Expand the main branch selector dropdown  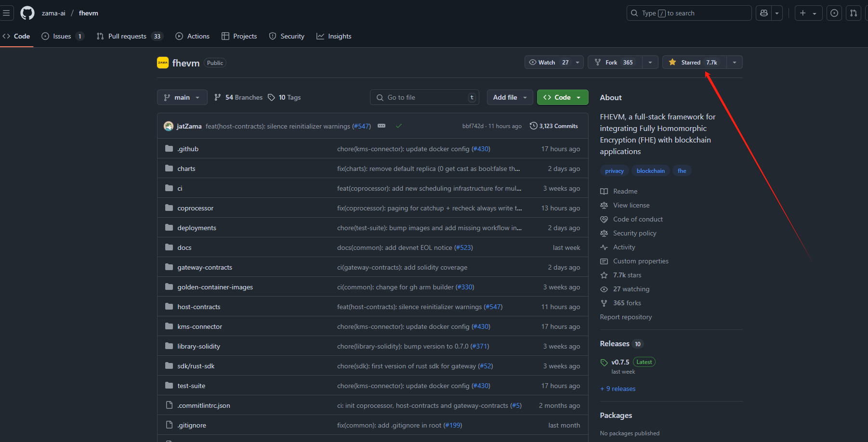coord(182,97)
